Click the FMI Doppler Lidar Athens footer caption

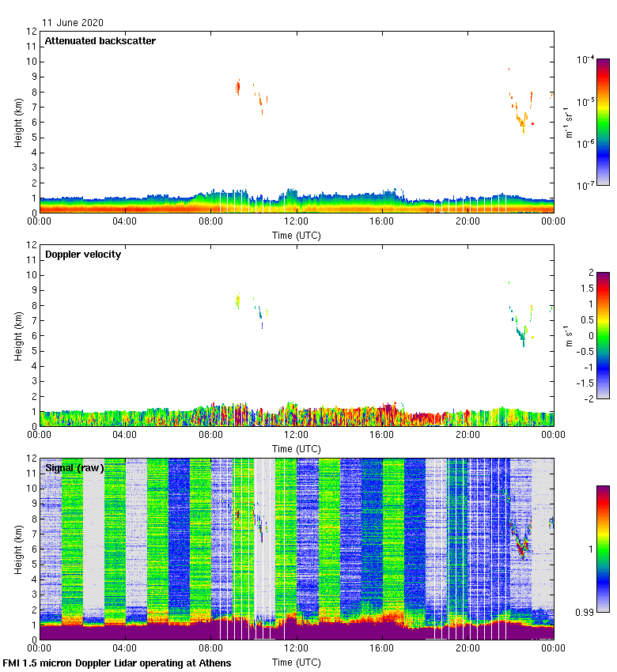(x=117, y=663)
